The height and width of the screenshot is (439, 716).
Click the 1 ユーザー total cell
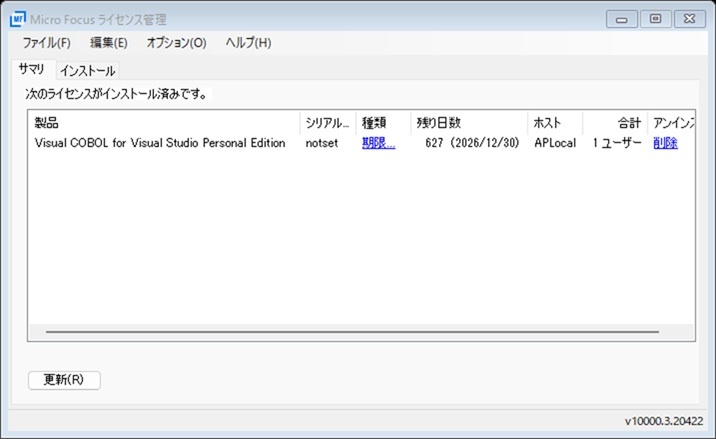[617, 143]
